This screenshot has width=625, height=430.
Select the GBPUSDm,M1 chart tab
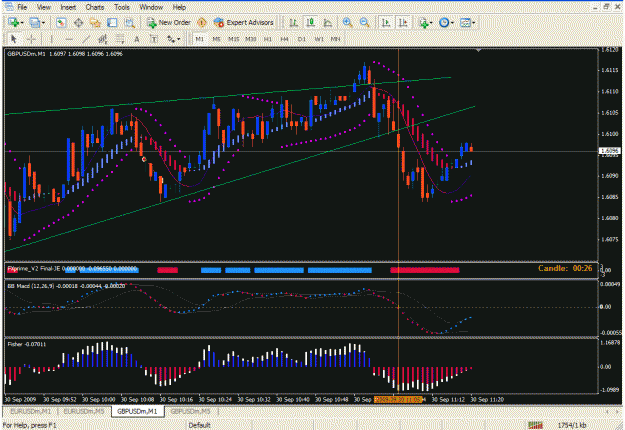click(138, 411)
